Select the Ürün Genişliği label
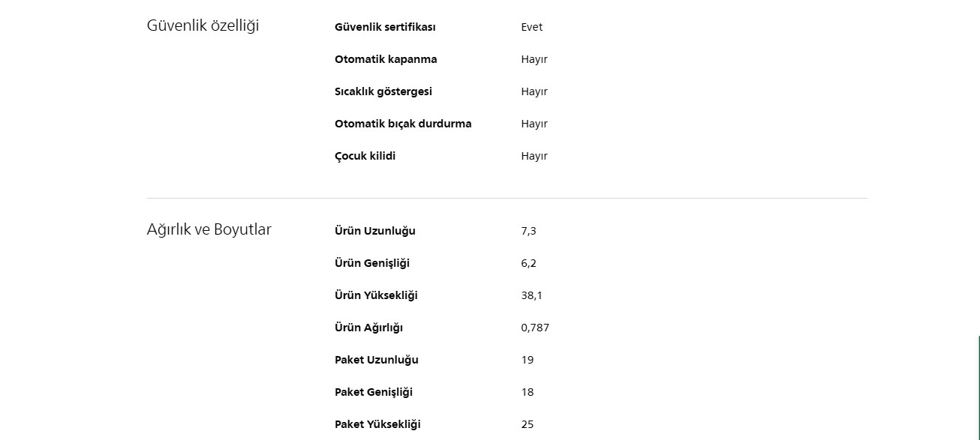 [372, 263]
